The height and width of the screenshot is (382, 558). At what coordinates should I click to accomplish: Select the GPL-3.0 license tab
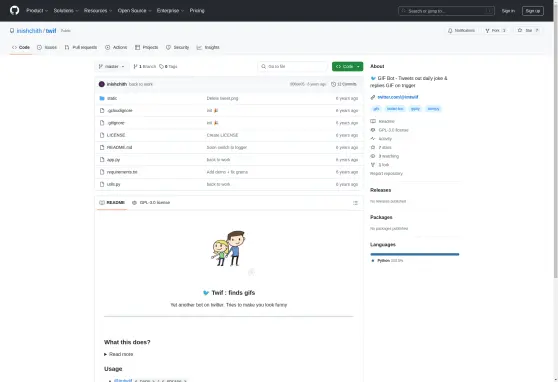[x=151, y=203]
